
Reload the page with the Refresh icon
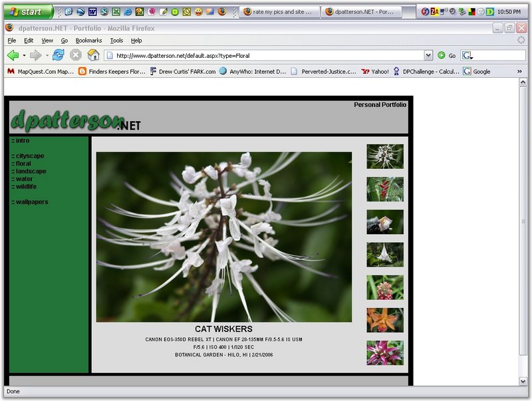click(x=59, y=55)
